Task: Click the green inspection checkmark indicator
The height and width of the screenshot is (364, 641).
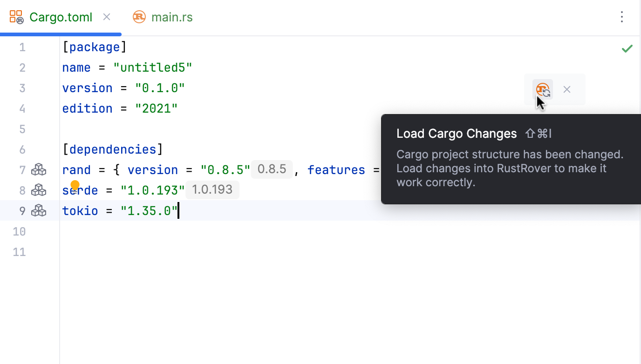Action: click(627, 48)
